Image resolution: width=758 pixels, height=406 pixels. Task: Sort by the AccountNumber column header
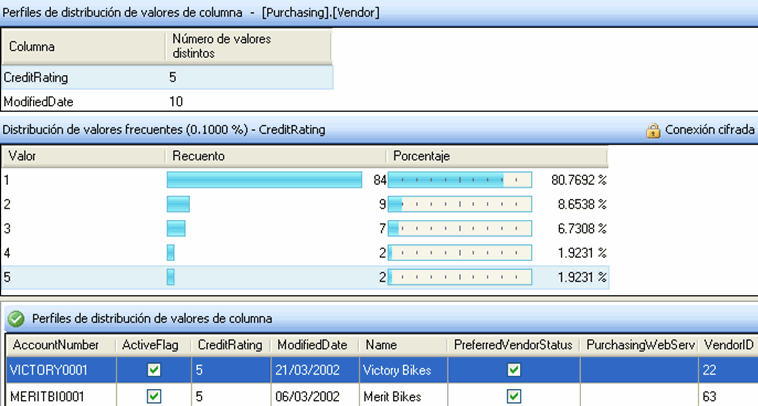click(x=61, y=345)
